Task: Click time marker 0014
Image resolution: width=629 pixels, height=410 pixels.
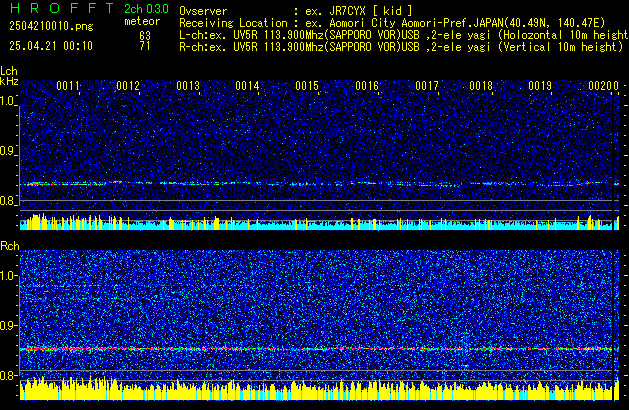Action: click(247, 86)
